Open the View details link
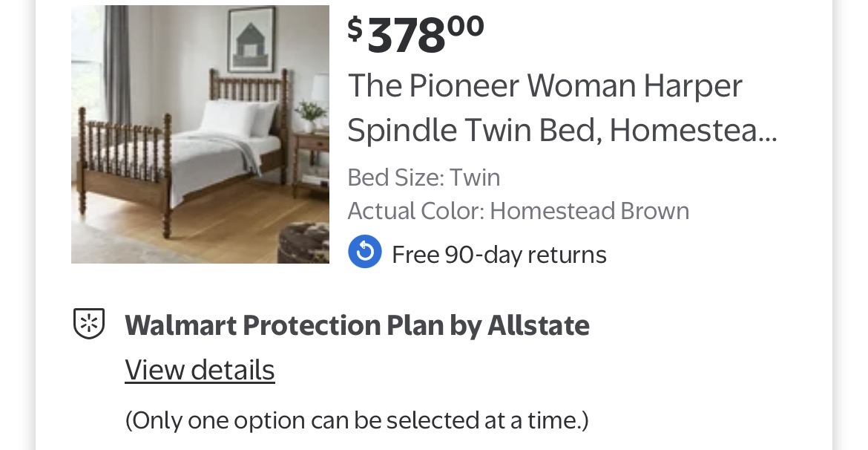868x450 pixels. tap(200, 370)
